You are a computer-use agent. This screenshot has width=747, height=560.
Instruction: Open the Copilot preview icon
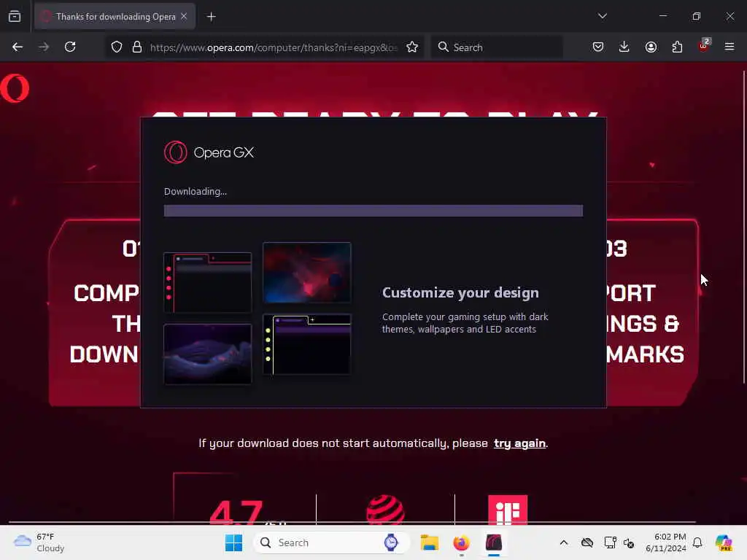coord(724,542)
